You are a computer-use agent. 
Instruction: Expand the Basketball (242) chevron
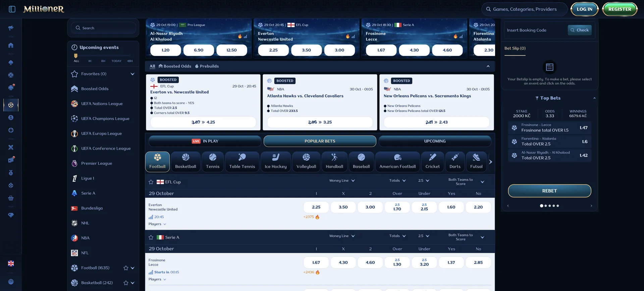pyautogui.click(x=132, y=283)
